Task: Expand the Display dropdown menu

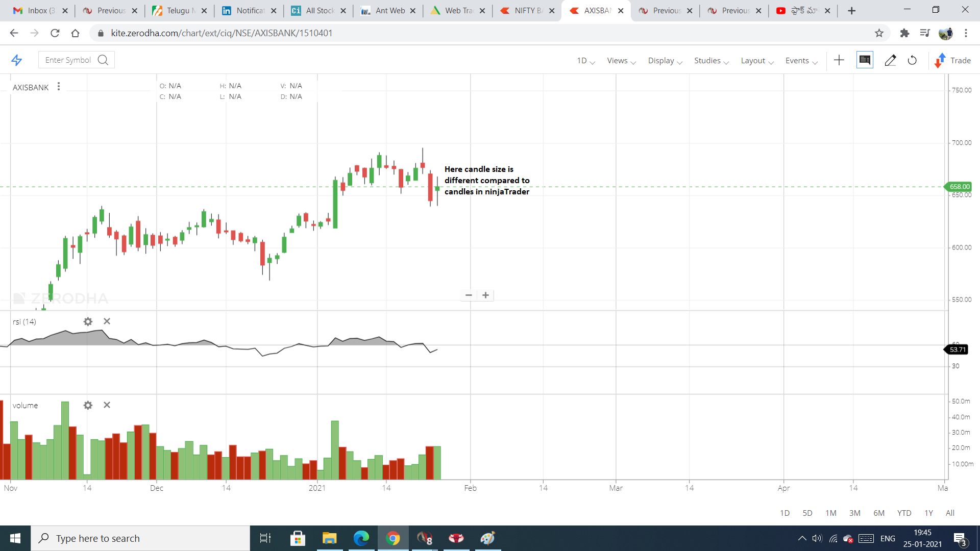Action: [x=665, y=61]
